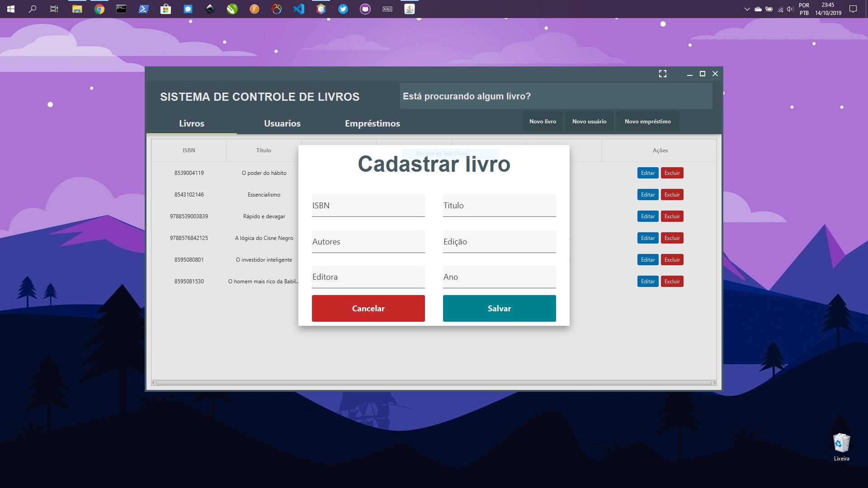The width and height of the screenshot is (868, 488).
Task: Click the Novo usuário button
Action: (x=589, y=122)
